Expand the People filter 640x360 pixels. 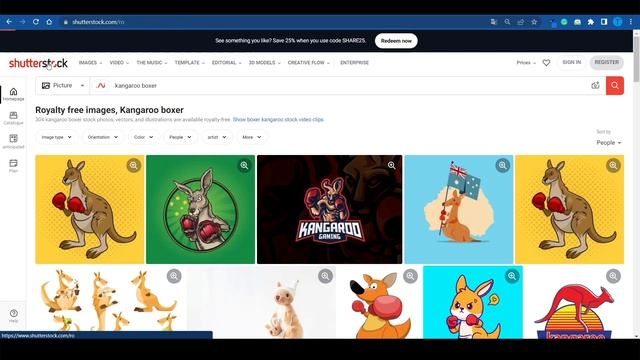(x=180, y=137)
